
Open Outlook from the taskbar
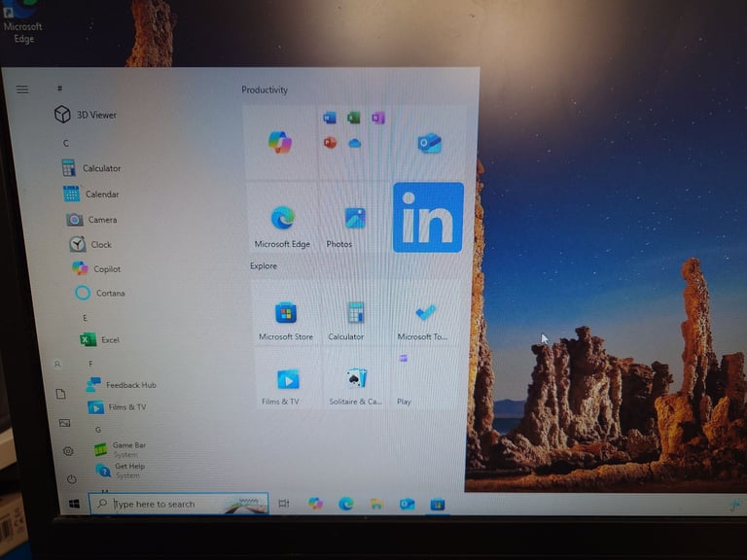407,505
